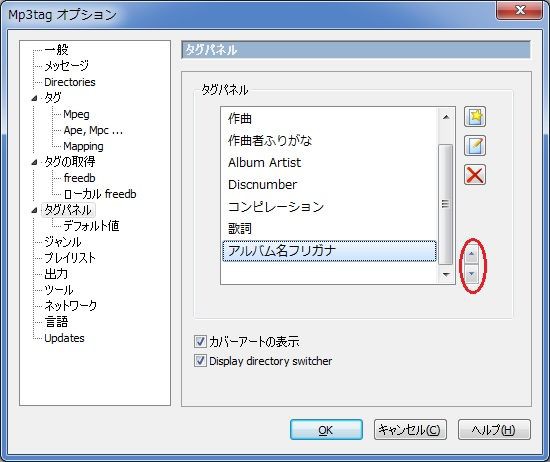Select デフォルト値 tree item
This screenshot has height=462, width=550.
tap(91, 226)
